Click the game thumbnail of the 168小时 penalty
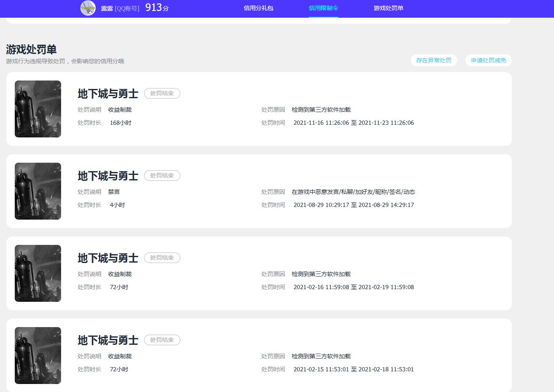Screen dimensions: 554x392 [x=38, y=109]
